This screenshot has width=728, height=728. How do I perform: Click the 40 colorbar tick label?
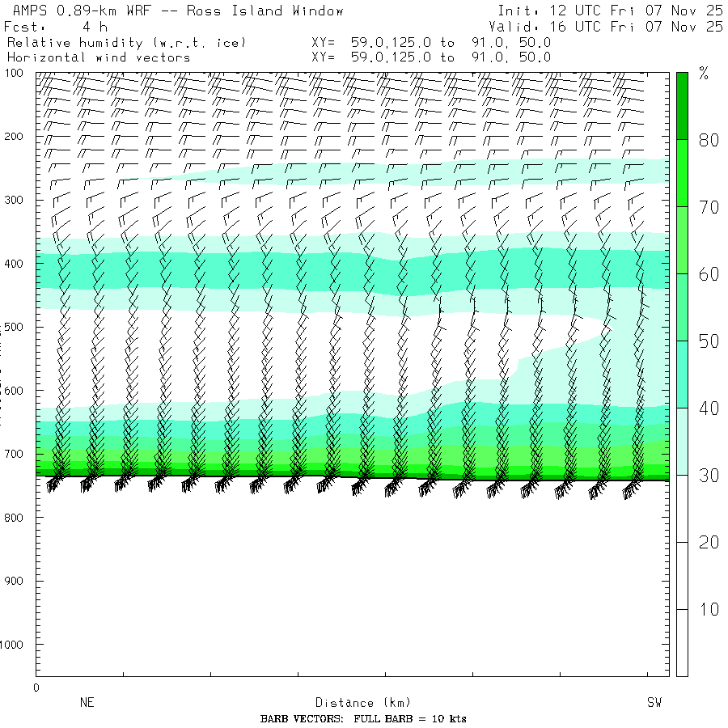709,408
